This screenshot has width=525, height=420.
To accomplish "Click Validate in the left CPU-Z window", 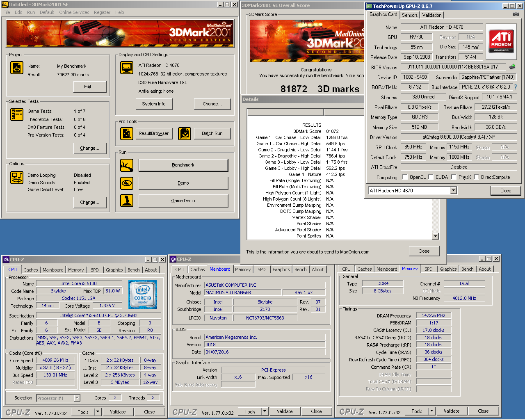I will tap(118, 412).
